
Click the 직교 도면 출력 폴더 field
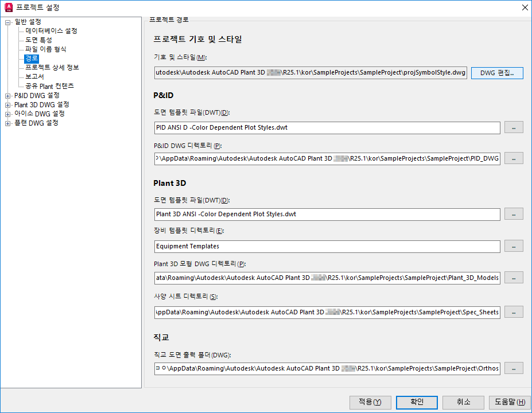click(327, 369)
